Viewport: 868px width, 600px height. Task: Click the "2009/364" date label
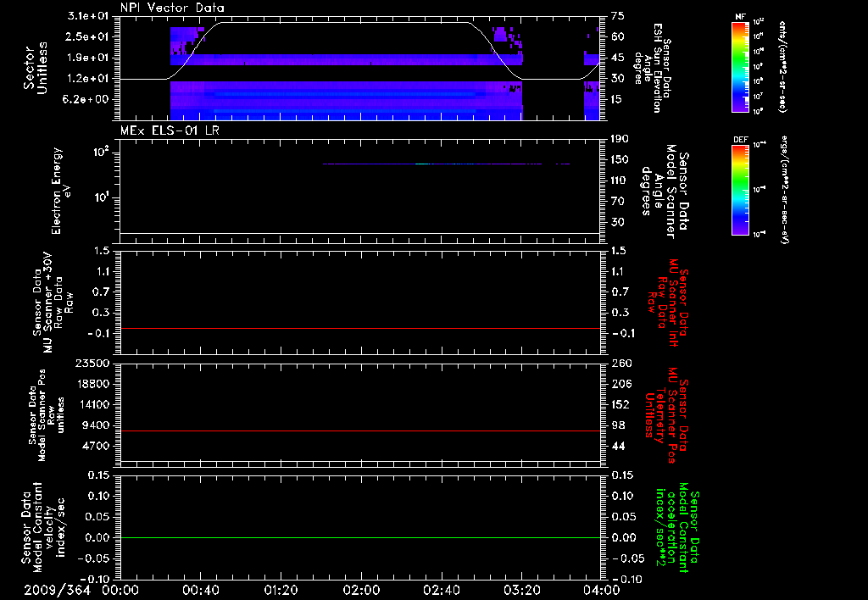[57, 590]
